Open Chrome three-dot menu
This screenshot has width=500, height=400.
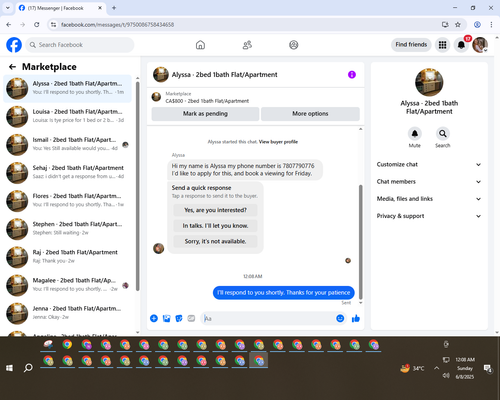pyautogui.click(x=491, y=24)
